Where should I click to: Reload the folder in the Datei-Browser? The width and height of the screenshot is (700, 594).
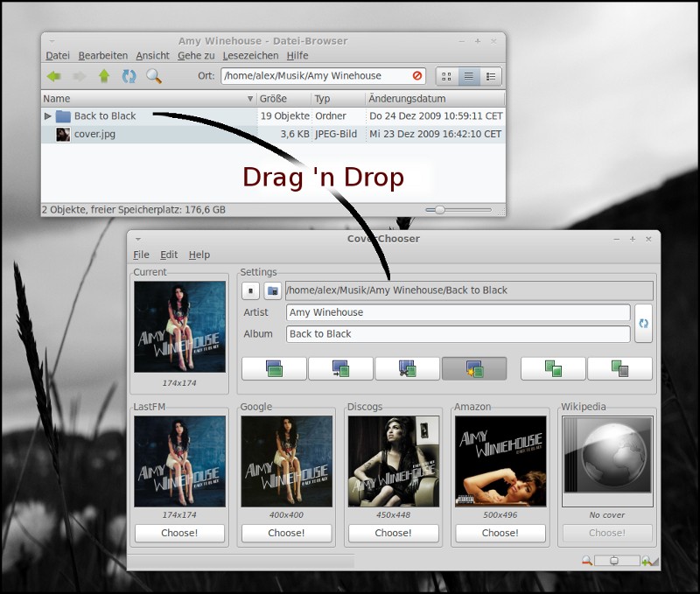point(129,76)
